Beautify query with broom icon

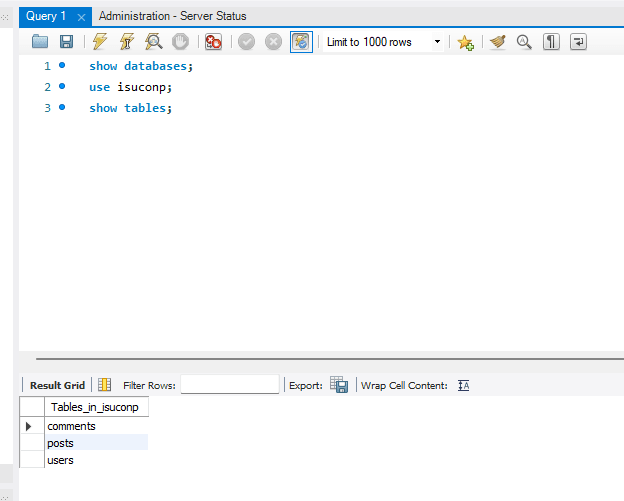pos(497,42)
